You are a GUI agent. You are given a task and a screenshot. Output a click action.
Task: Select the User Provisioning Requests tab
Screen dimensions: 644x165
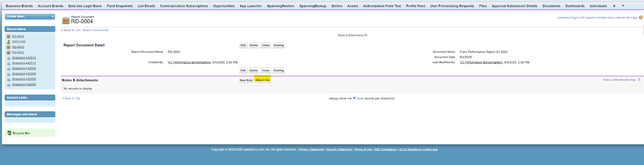tap(452, 6)
